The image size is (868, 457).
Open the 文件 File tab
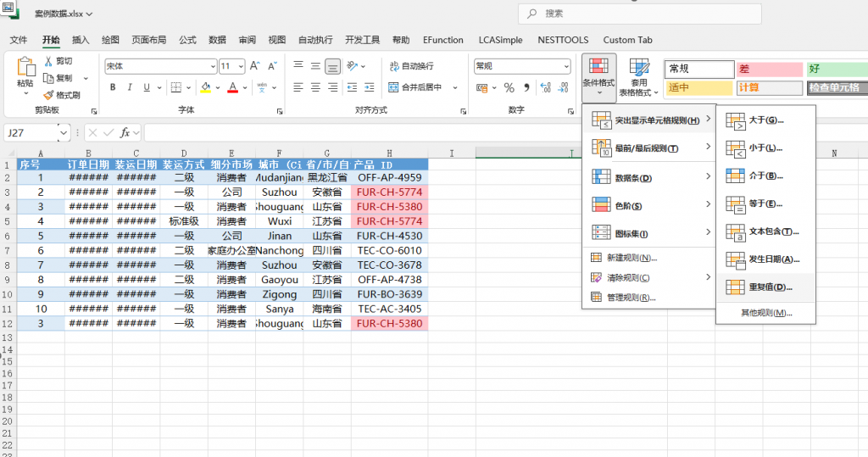click(19, 40)
